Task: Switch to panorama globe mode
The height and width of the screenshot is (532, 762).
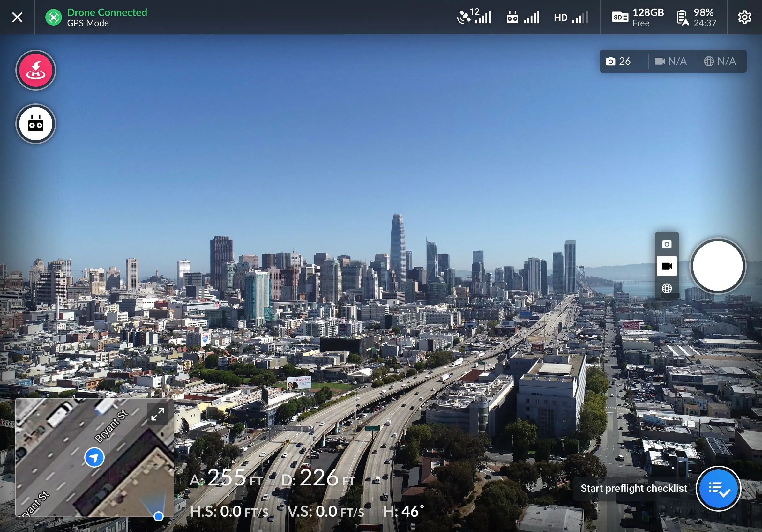Action: click(x=667, y=288)
